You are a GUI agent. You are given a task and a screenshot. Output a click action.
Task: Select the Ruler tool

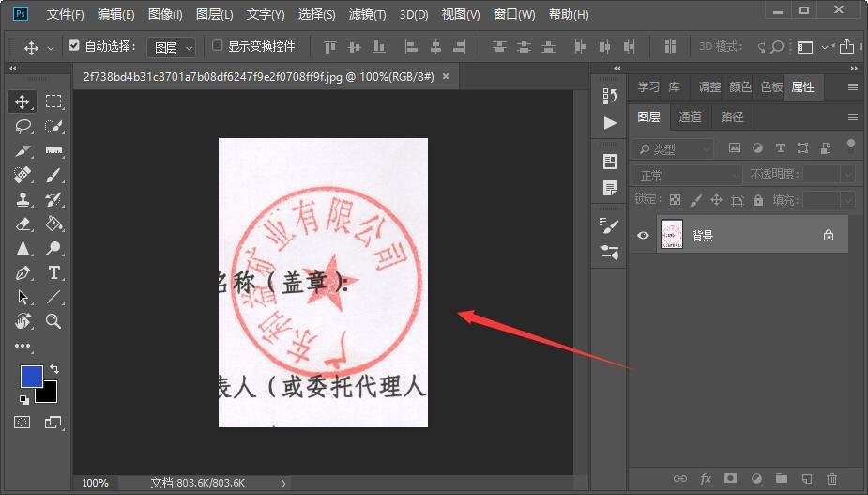(x=53, y=151)
